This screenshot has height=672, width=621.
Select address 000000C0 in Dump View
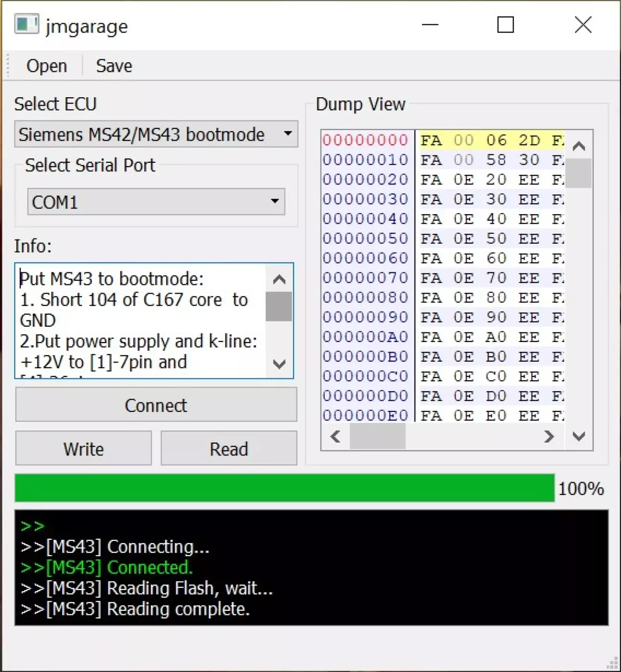[x=365, y=376]
